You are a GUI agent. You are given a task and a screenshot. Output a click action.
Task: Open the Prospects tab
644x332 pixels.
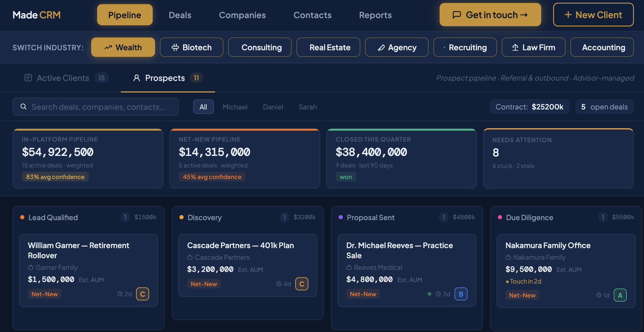(168, 78)
